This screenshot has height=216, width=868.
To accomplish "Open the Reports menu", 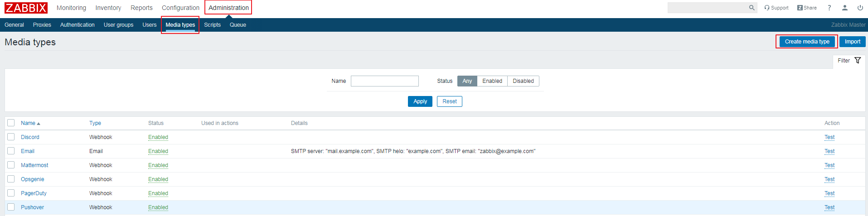I will coord(141,8).
